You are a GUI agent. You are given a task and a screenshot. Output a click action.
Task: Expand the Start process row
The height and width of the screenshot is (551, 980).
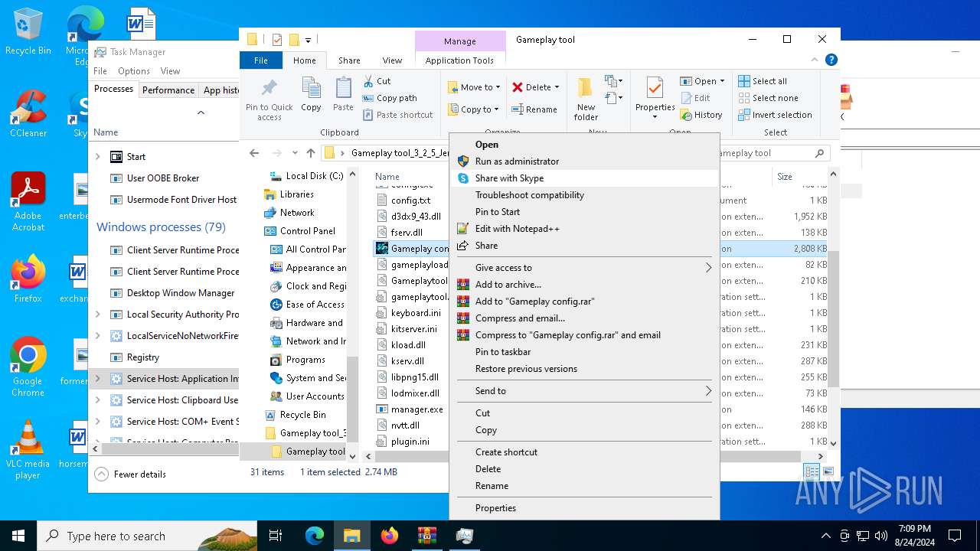click(x=97, y=156)
